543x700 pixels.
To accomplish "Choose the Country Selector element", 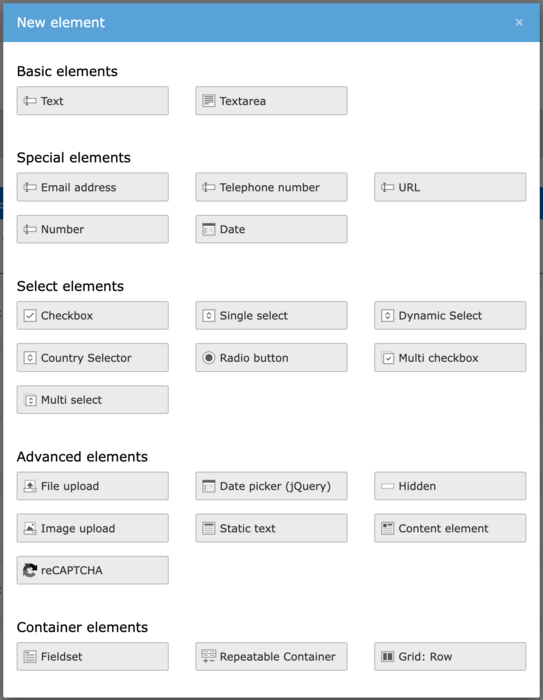I will 92,358.
